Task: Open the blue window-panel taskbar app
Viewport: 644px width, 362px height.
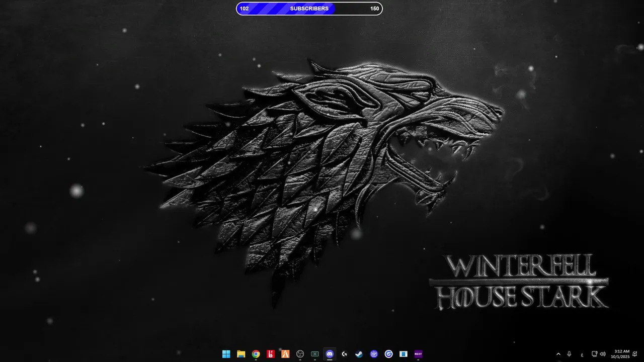Action: [403, 354]
